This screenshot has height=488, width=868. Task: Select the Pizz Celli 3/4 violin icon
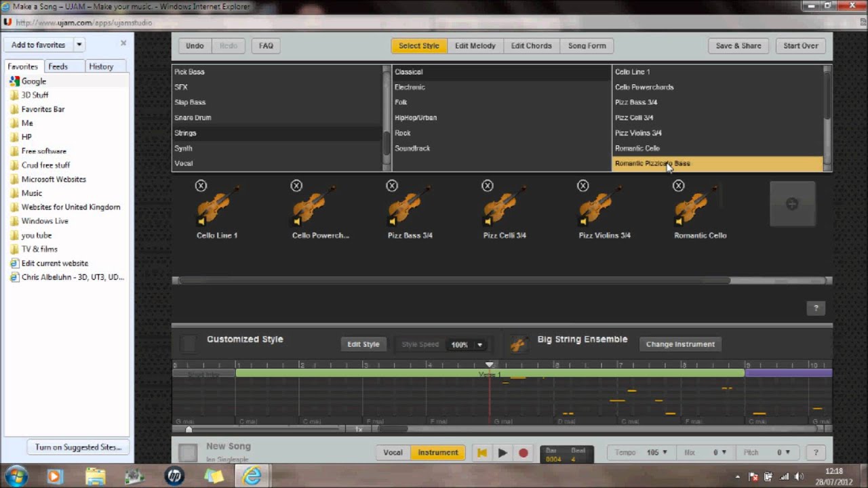(x=507, y=205)
